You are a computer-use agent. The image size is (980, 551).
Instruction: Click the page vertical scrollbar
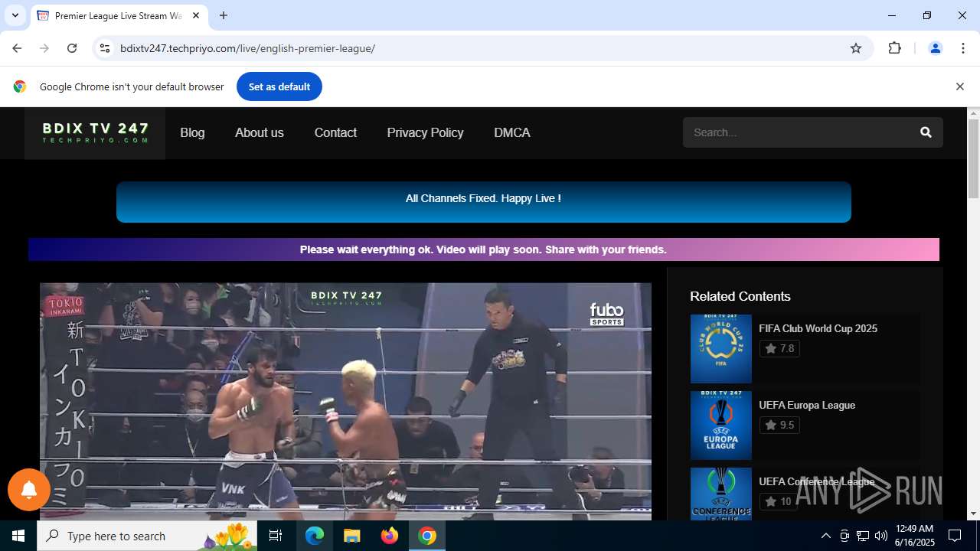(973, 158)
